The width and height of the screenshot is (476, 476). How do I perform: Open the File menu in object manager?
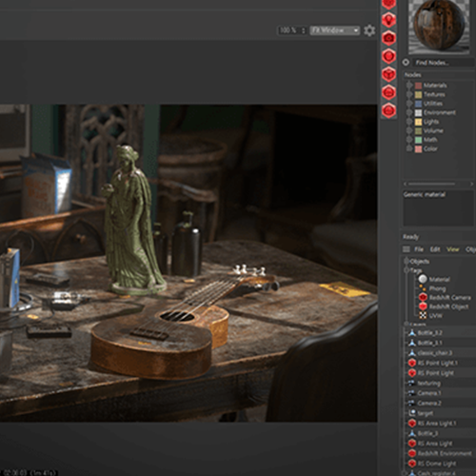pos(419,249)
